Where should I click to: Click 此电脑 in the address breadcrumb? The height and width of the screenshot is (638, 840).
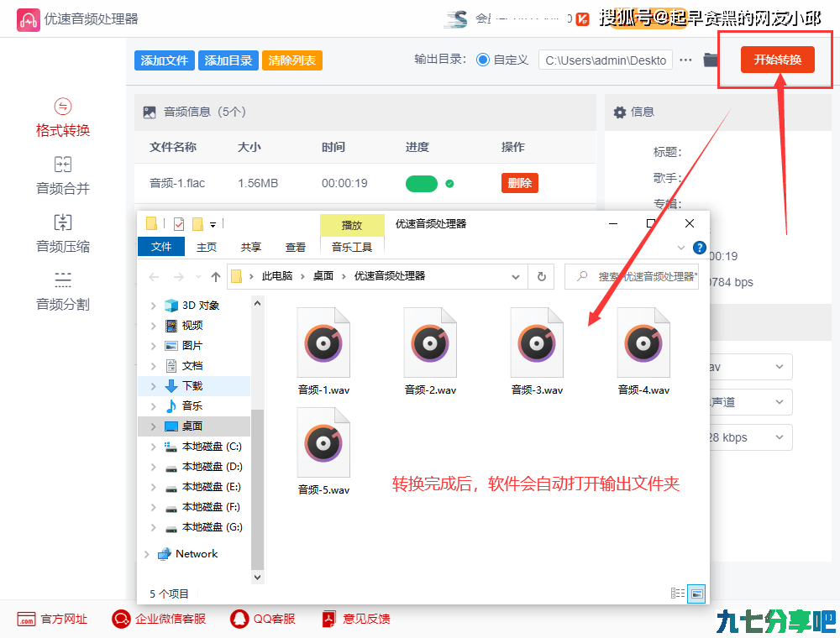(x=277, y=276)
